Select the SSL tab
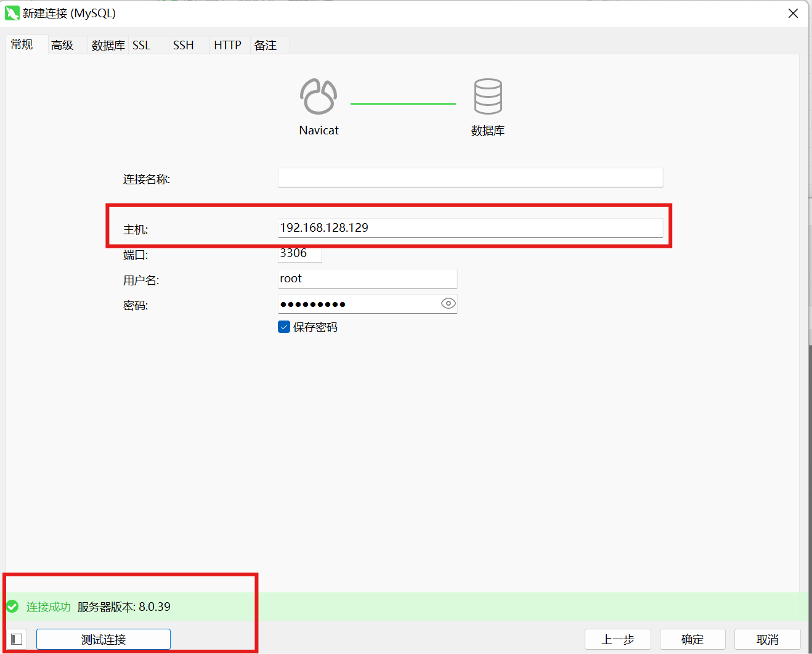The image size is (812, 654). tap(142, 45)
